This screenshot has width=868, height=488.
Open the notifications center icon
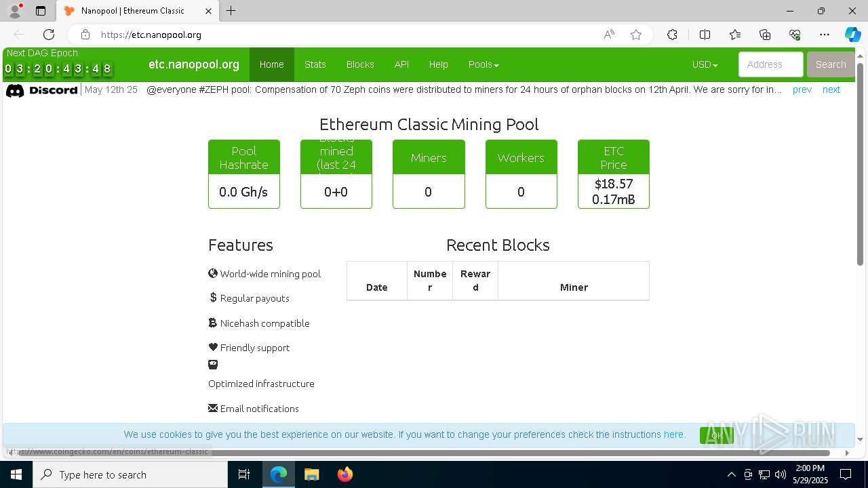[846, 474]
